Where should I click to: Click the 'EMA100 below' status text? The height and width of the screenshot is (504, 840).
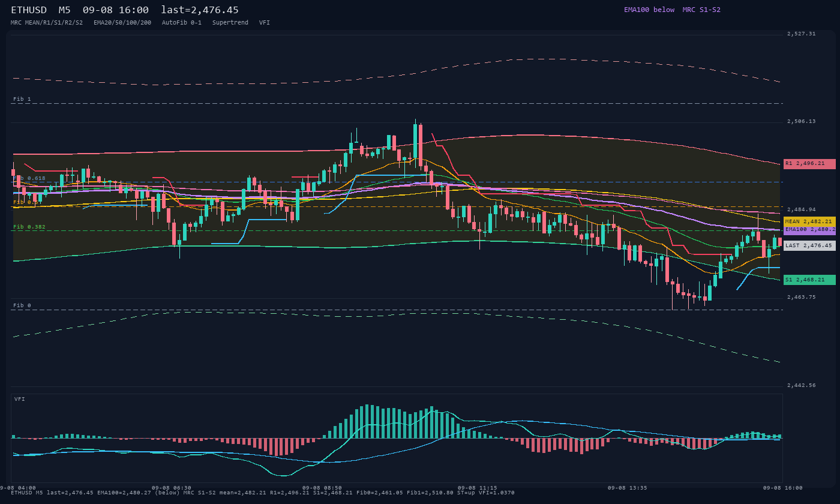tap(649, 10)
